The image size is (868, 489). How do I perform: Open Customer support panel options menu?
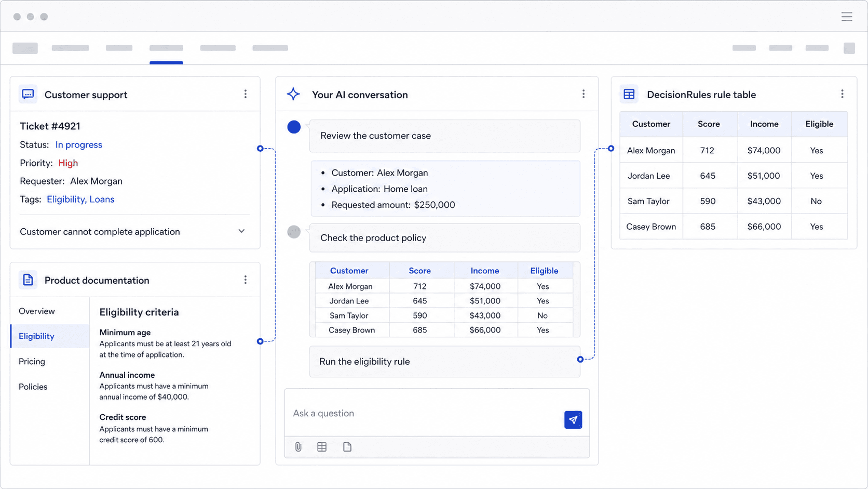(x=246, y=94)
